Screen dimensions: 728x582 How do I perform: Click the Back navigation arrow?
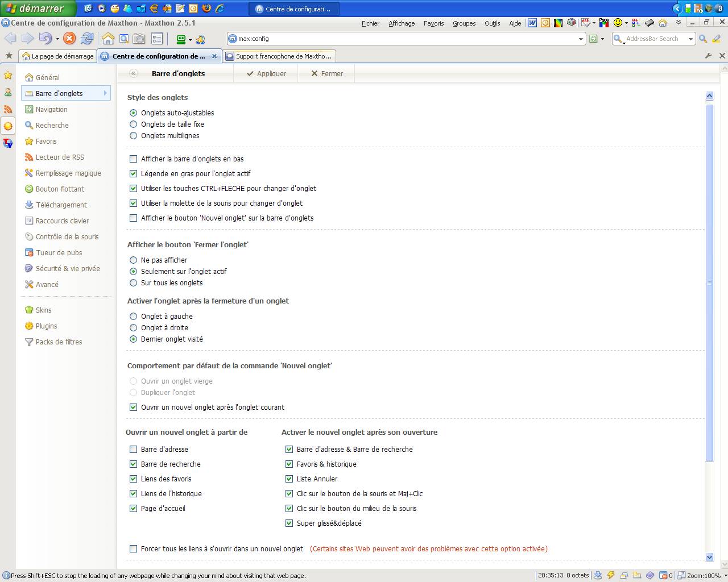point(10,38)
